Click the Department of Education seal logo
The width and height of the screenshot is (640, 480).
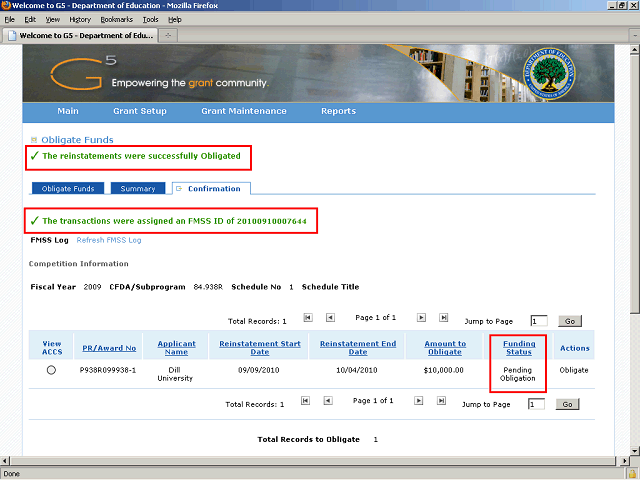549,73
